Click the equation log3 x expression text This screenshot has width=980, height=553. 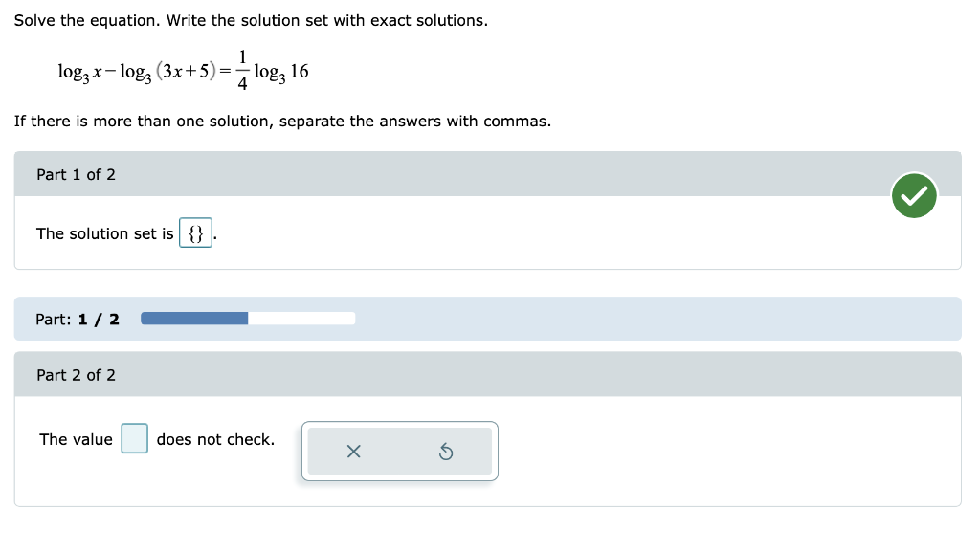click(77, 71)
